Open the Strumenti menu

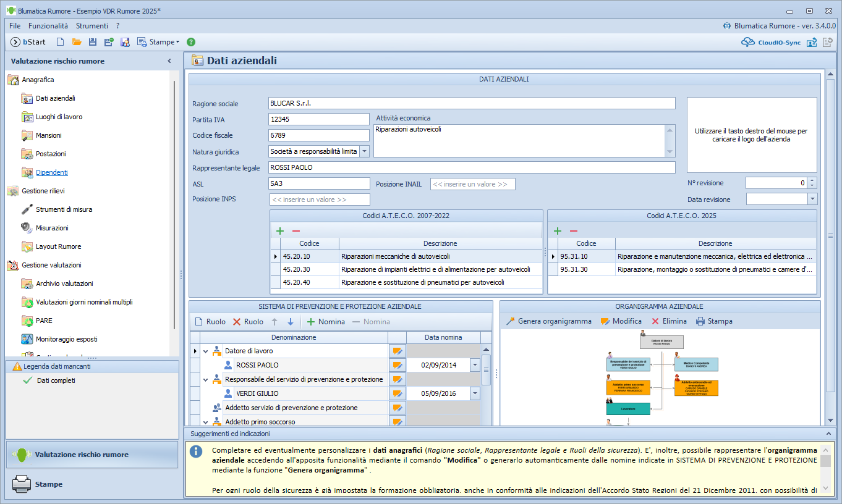91,26
